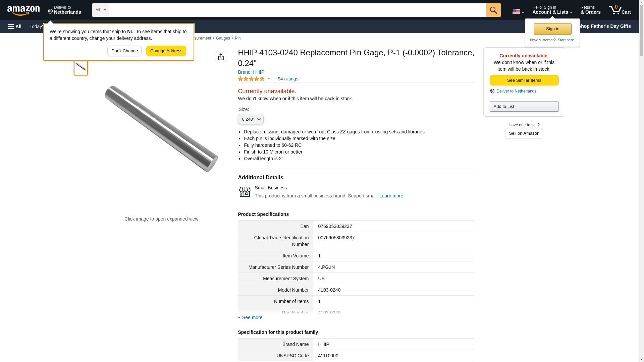This screenshot has height=362, width=644.
Task: Expand See more product specifications
Action: [252, 317]
